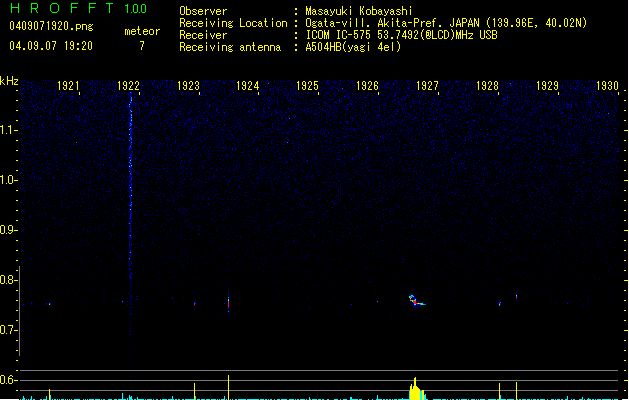Click the 1.0 kHz frequency label
This screenshot has width=629, height=400.
click(x=8, y=180)
